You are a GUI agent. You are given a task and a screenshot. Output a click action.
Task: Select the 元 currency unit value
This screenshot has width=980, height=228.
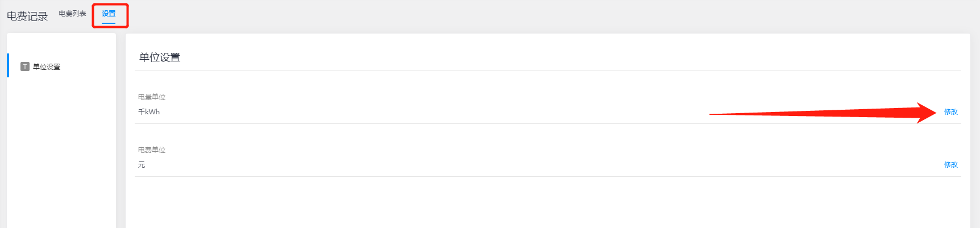coord(142,165)
